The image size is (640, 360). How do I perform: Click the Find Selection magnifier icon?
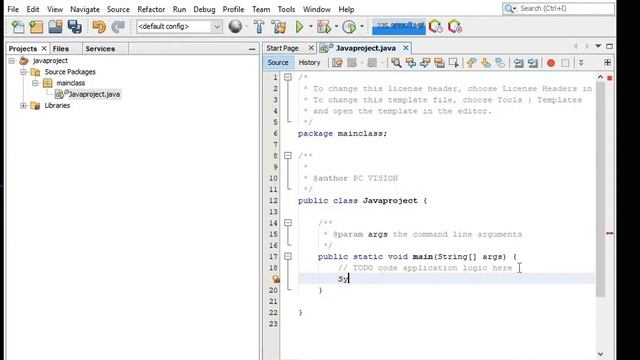tap(396, 62)
